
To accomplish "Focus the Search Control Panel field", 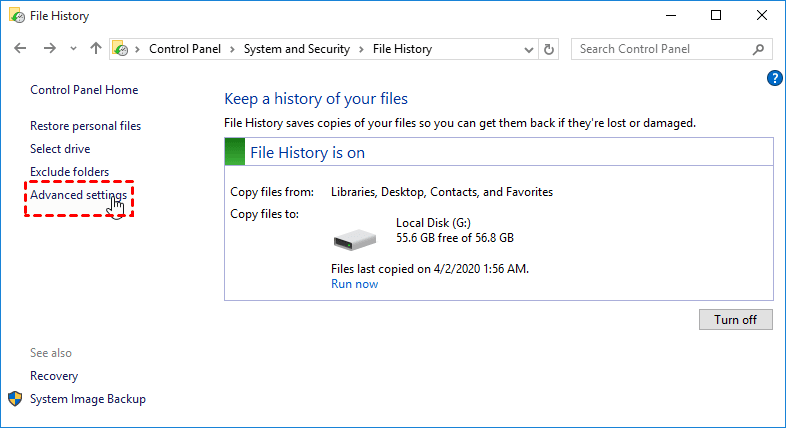I will coord(660,49).
